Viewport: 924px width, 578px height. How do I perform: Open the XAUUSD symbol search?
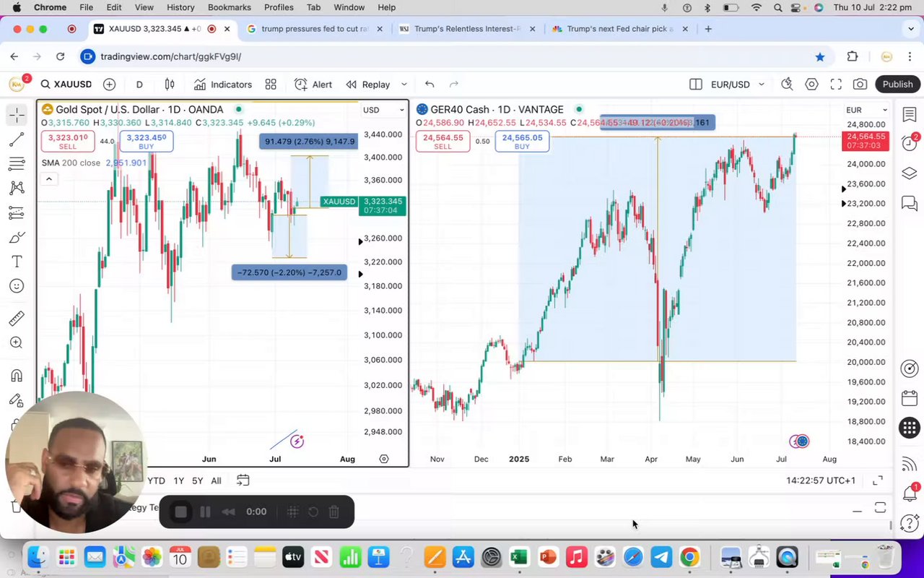(x=66, y=85)
